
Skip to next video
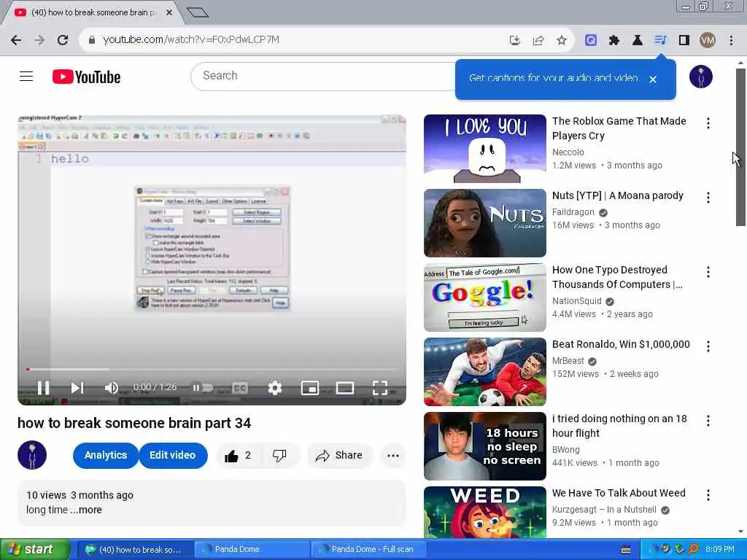coord(77,388)
